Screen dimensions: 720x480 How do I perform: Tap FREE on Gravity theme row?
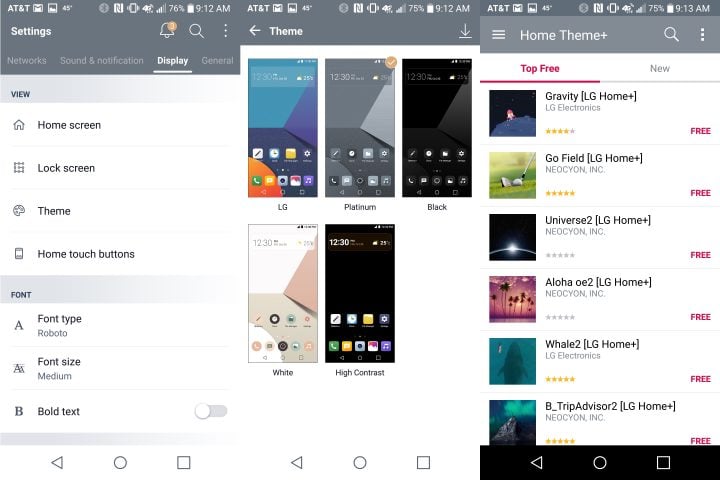coord(701,131)
